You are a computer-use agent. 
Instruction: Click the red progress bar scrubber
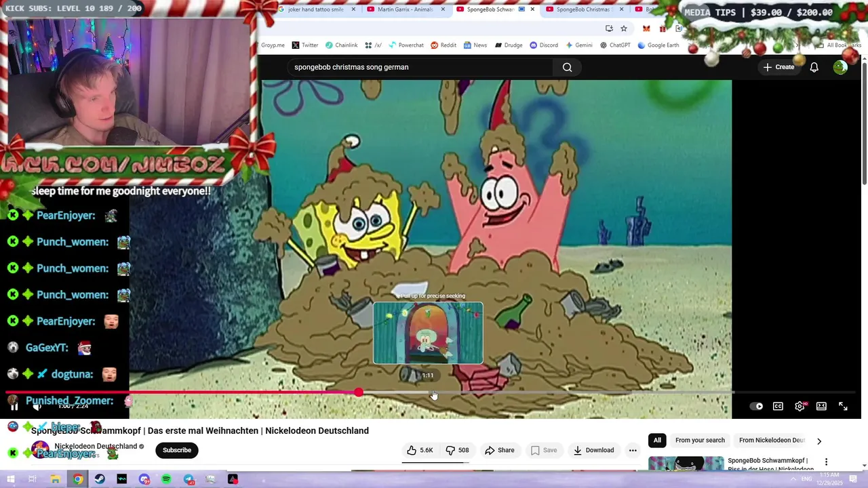point(358,392)
